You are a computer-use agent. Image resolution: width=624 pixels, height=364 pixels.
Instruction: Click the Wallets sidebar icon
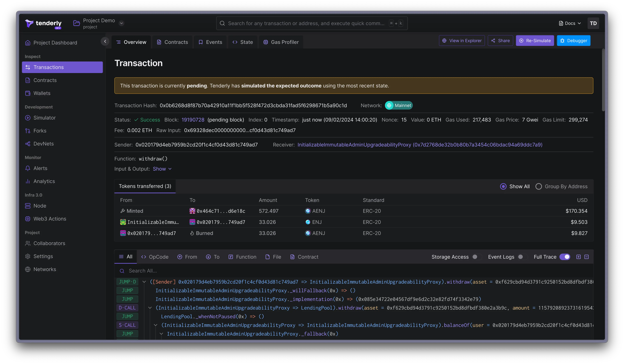[x=28, y=93]
